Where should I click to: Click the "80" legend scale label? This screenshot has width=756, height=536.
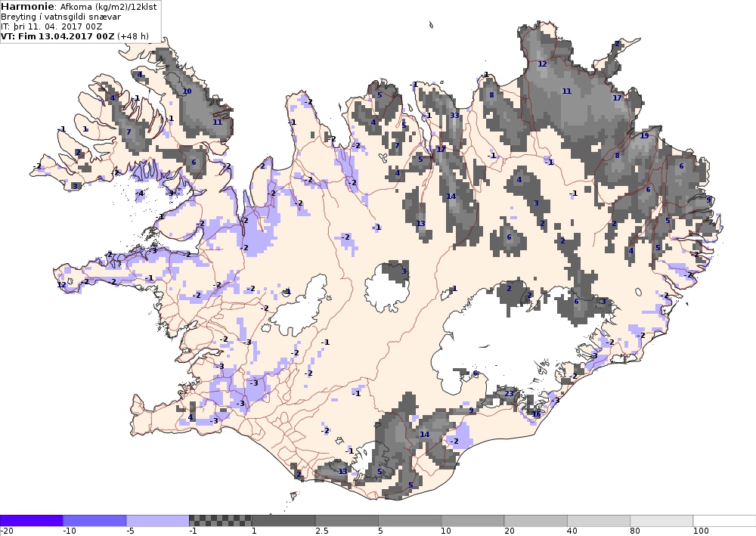coord(635,531)
